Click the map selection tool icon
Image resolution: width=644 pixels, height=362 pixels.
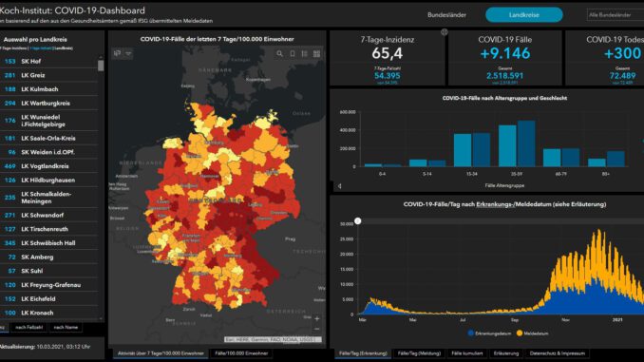point(118,53)
